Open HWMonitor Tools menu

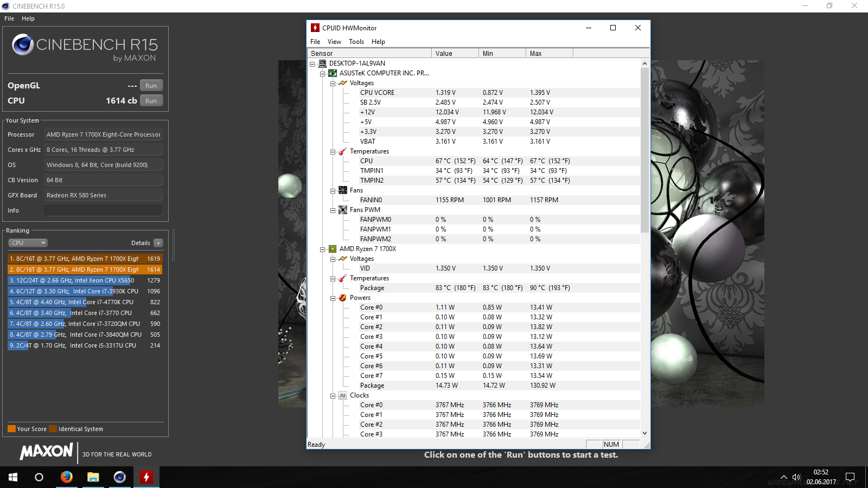point(356,42)
